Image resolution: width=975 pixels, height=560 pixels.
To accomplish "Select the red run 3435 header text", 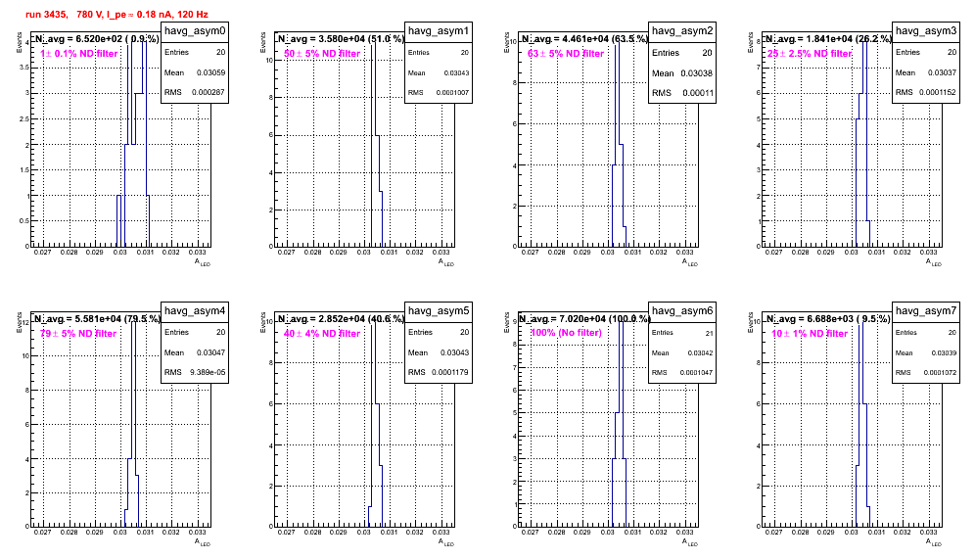I will [x=116, y=15].
